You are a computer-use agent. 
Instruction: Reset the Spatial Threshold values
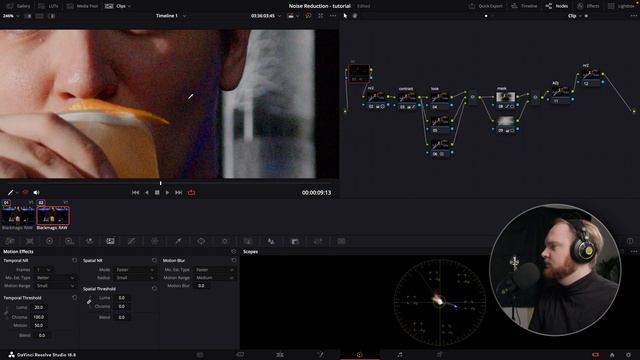[x=154, y=289]
